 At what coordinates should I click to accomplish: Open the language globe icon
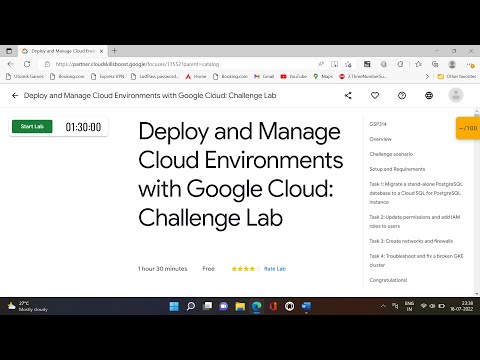[429, 96]
